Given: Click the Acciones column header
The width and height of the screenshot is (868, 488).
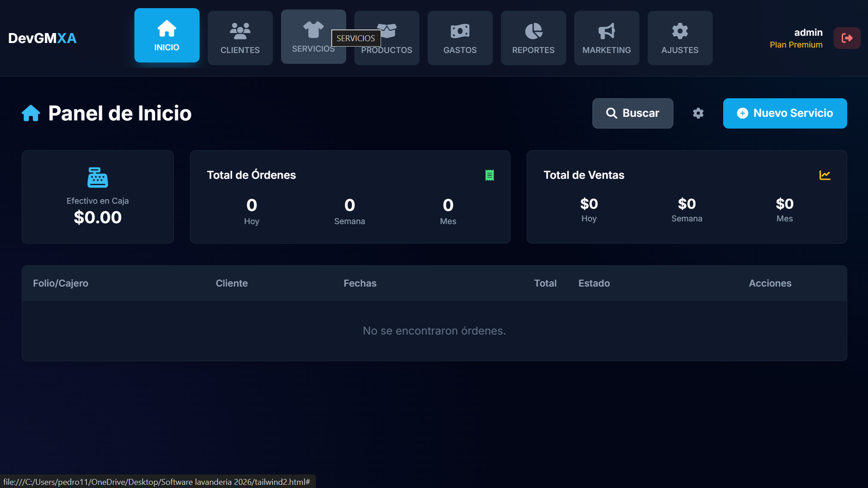Looking at the screenshot, I should tap(770, 283).
